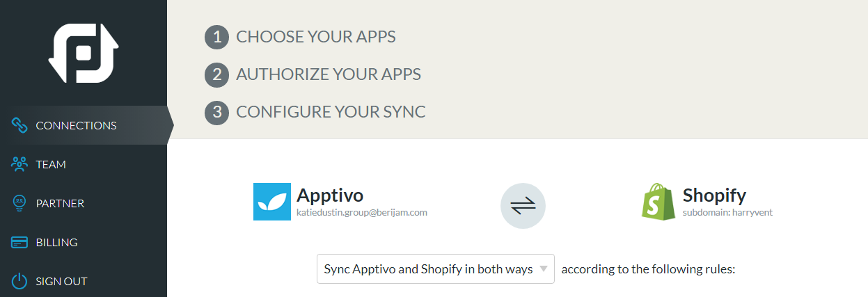The height and width of the screenshot is (297, 868).
Task: Open the Partner menu item
Action: [x=84, y=203]
